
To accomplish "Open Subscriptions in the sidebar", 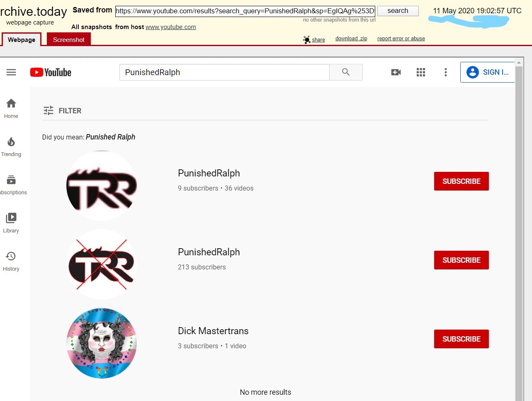I will click(x=12, y=185).
